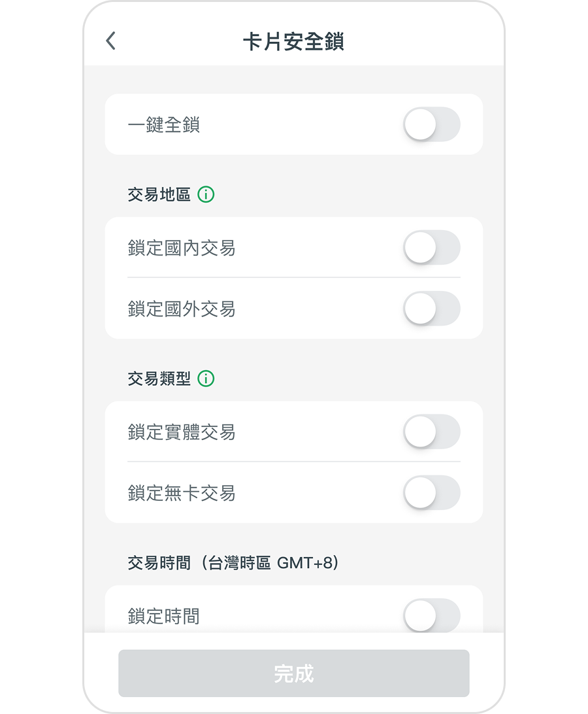Enable the 鎖定實體交易 switch

431,432
